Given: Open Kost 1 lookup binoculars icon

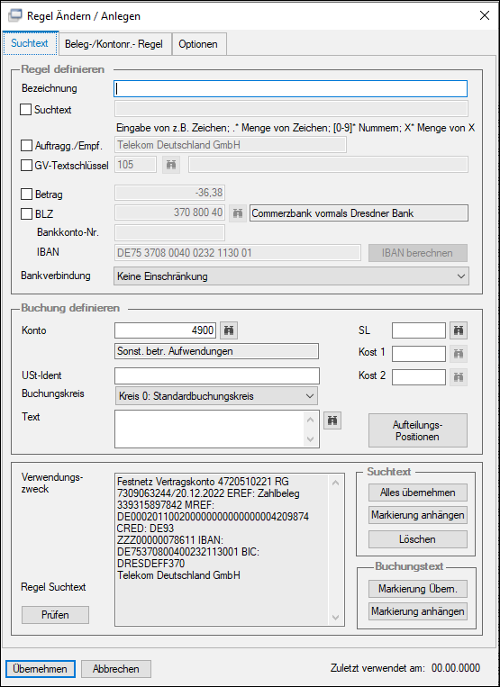Looking at the screenshot, I should pos(458,354).
